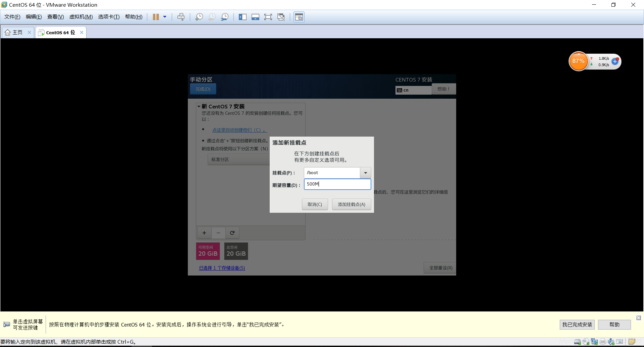Click the VMware Workstation title bar app icon

point(4,5)
